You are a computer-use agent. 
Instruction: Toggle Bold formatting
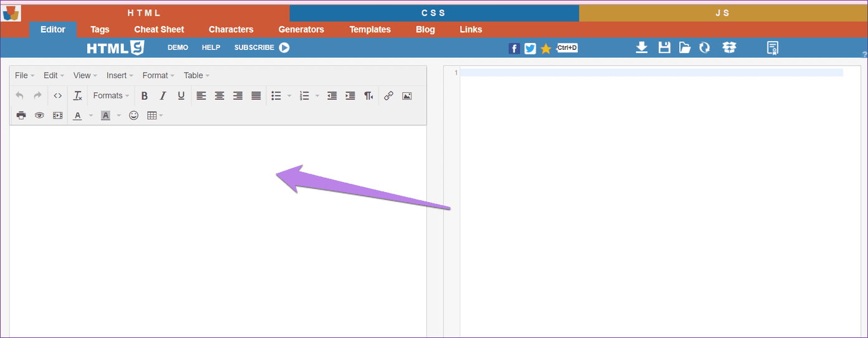145,96
